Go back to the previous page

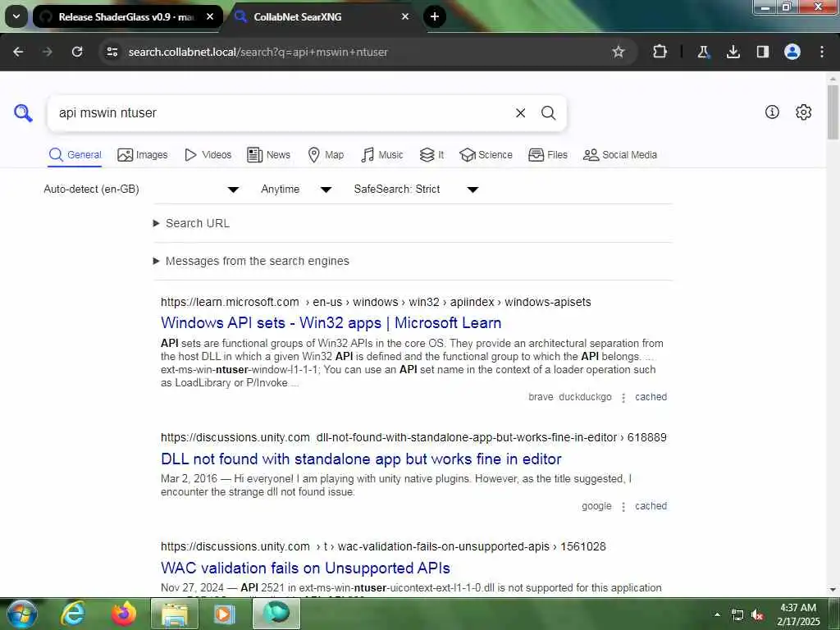tap(18, 52)
